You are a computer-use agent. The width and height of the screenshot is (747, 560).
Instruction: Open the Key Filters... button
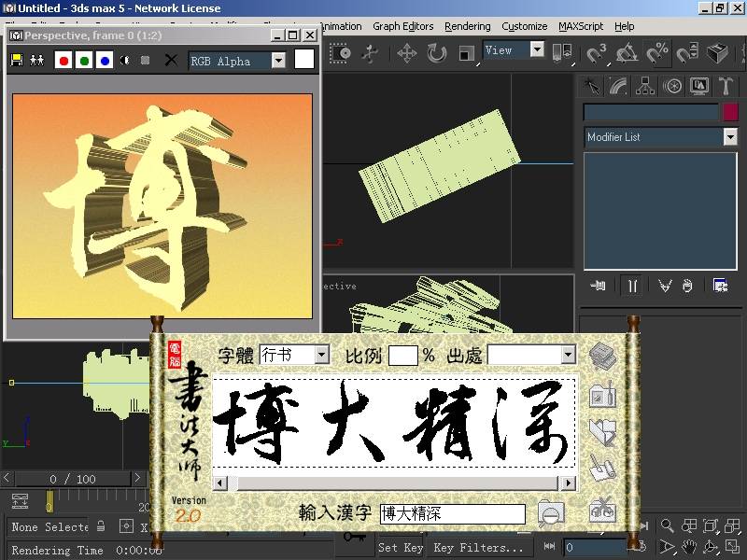(478, 548)
